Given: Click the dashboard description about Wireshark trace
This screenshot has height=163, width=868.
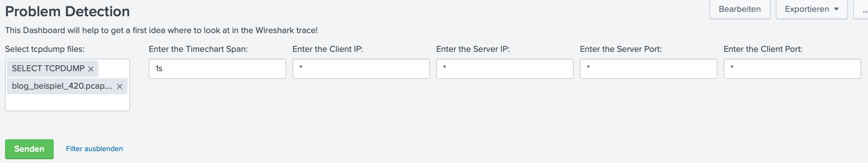Looking at the screenshot, I should (x=161, y=30).
